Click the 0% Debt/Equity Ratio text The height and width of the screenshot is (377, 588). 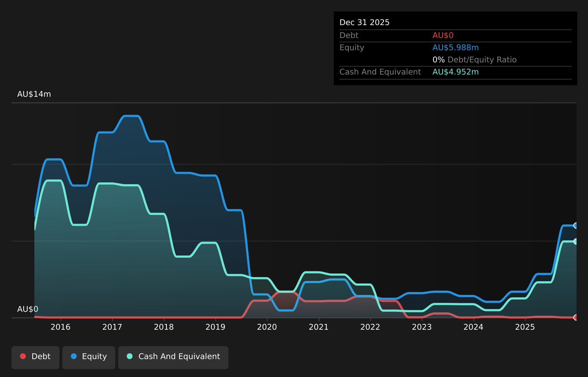tap(474, 60)
